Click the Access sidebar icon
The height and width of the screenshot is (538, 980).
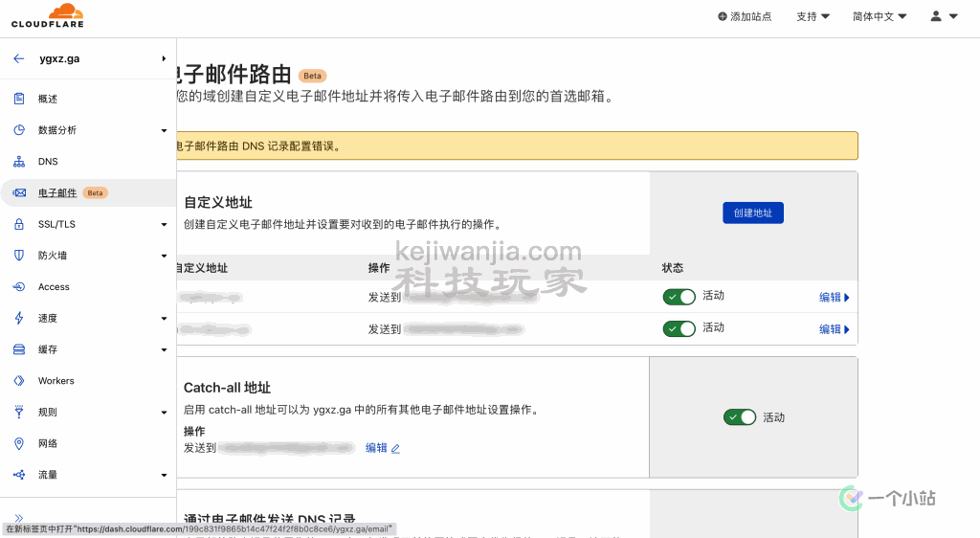tap(19, 287)
